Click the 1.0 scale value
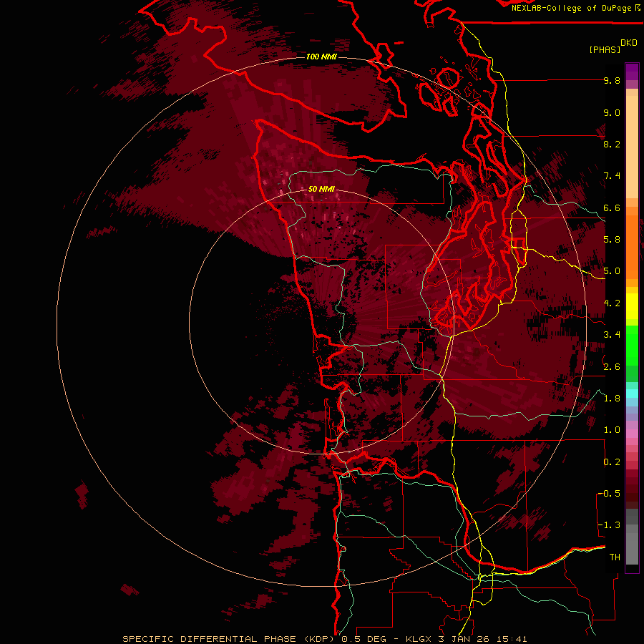 (x=612, y=430)
